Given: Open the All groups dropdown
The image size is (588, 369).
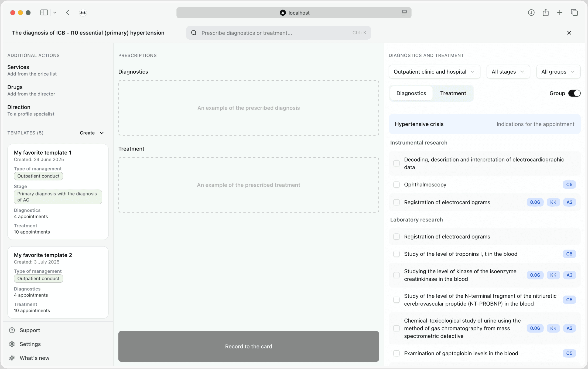Looking at the screenshot, I should 558,72.
